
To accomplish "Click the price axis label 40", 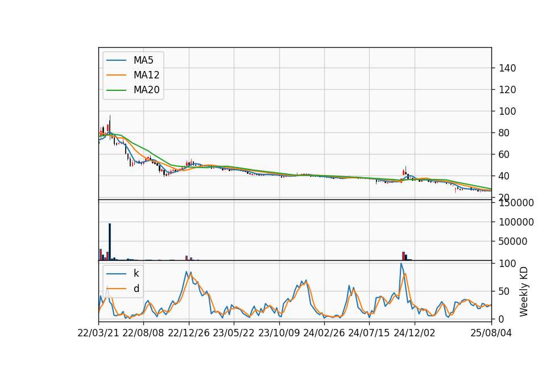I will point(504,176).
